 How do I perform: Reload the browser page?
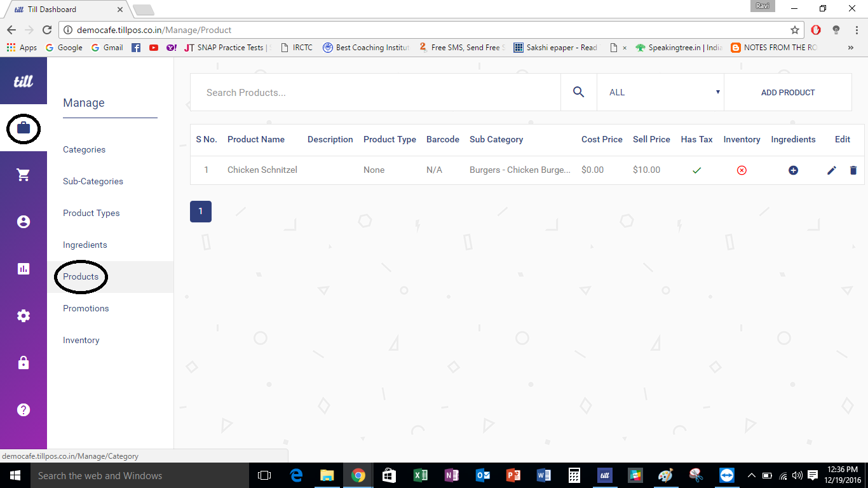46,30
